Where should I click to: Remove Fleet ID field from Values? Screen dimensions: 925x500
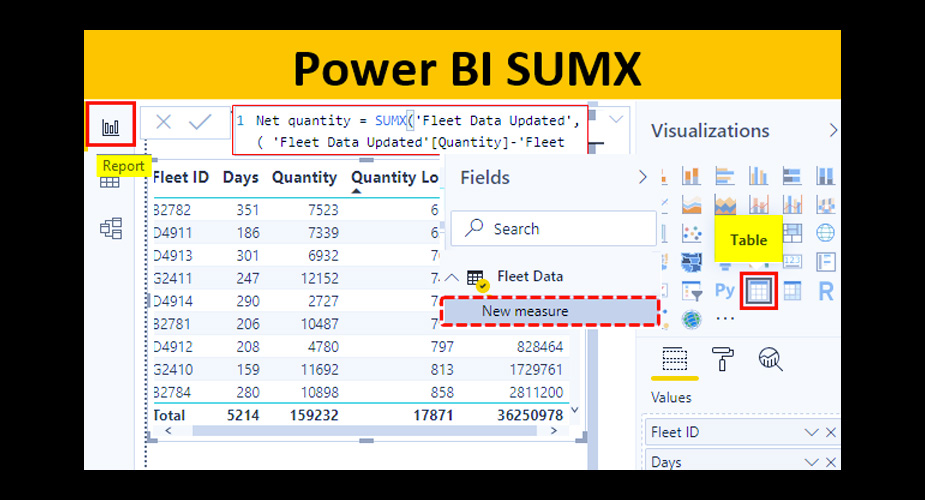pos(831,433)
